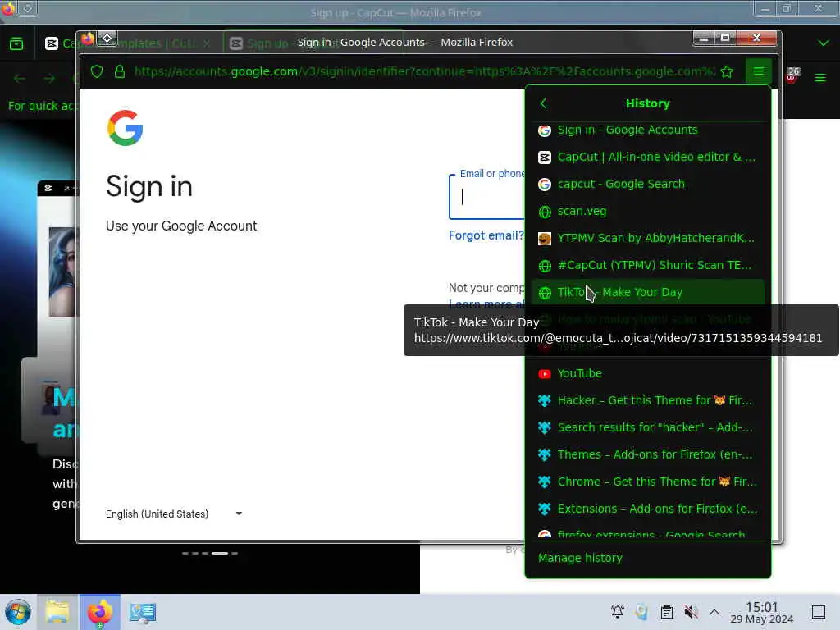Click the Google logo on sign-in page
Screen dimensions: 840x630
(x=125, y=128)
